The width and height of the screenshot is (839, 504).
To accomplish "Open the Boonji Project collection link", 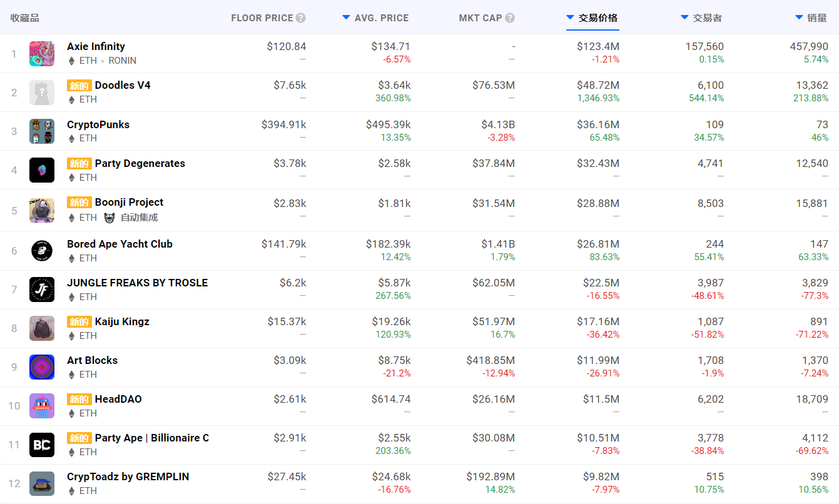I will pyautogui.click(x=130, y=202).
